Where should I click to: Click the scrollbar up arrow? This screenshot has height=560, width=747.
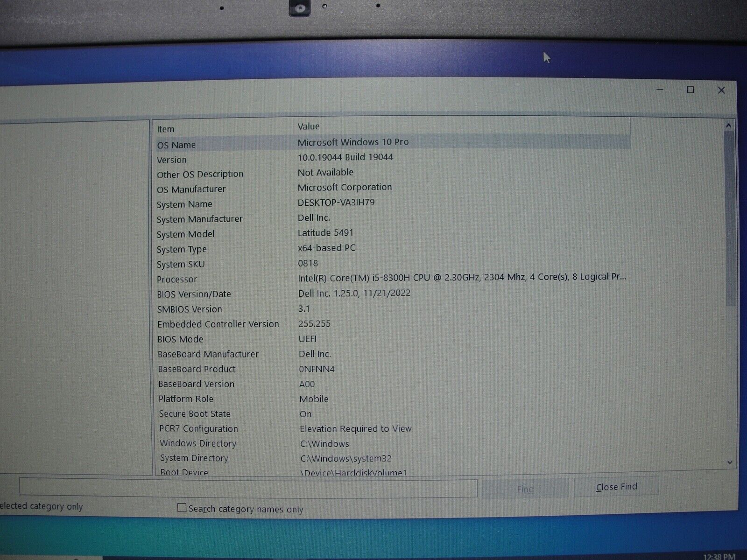728,126
